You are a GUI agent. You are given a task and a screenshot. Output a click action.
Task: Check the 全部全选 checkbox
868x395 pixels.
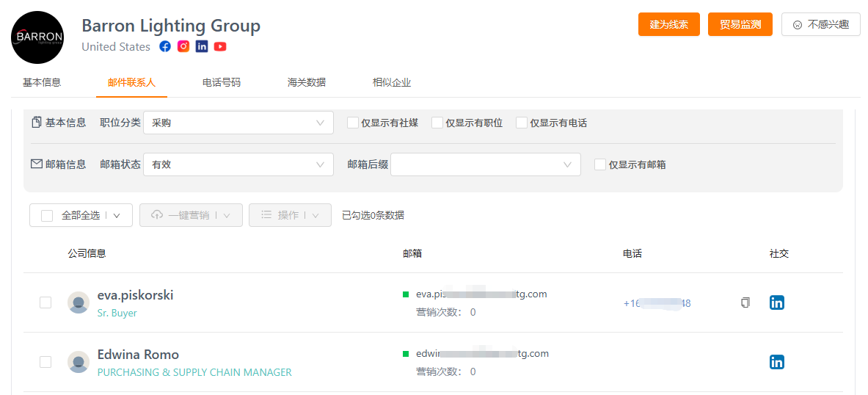[x=47, y=216]
